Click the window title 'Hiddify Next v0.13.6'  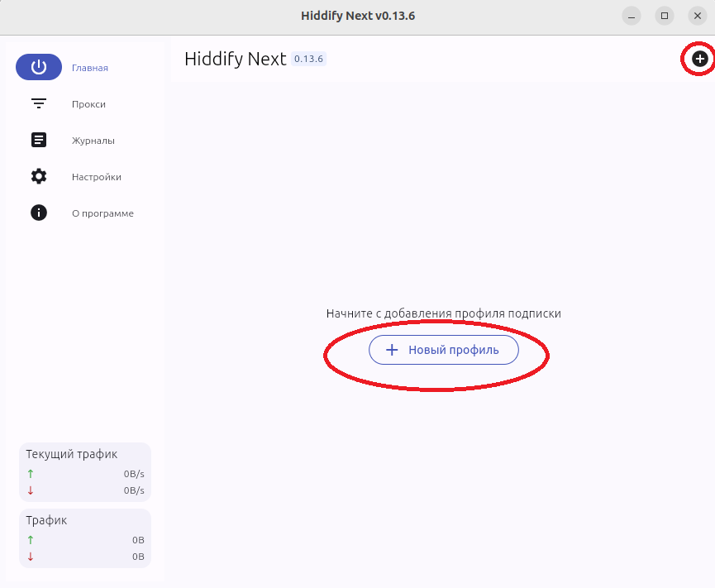click(x=358, y=16)
